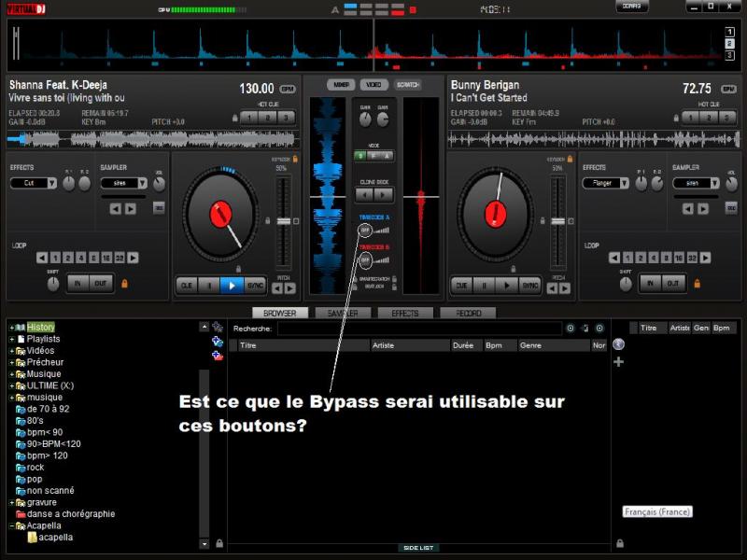Click the add plus icon in right side panel
This screenshot has width=747, height=560.
[618, 361]
